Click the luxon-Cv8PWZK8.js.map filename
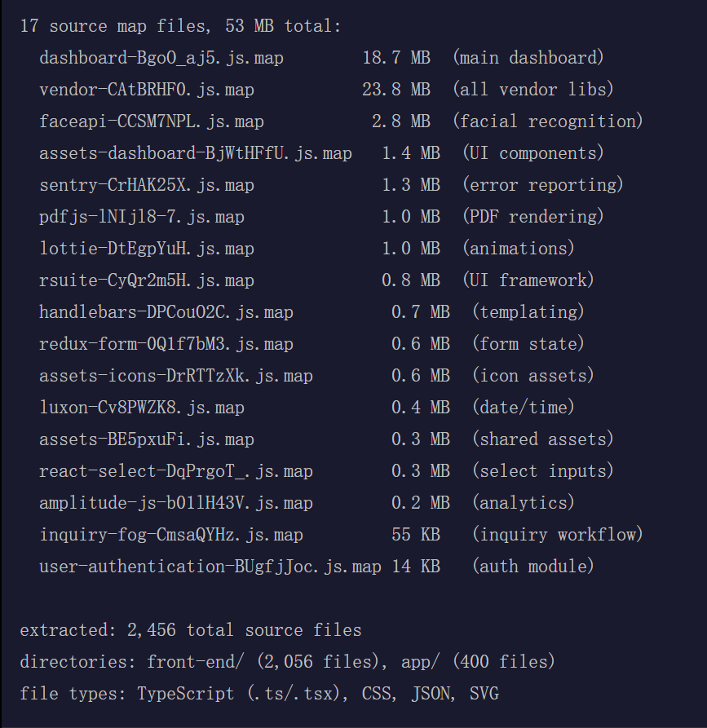This screenshot has width=707, height=728. coord(142,408)
